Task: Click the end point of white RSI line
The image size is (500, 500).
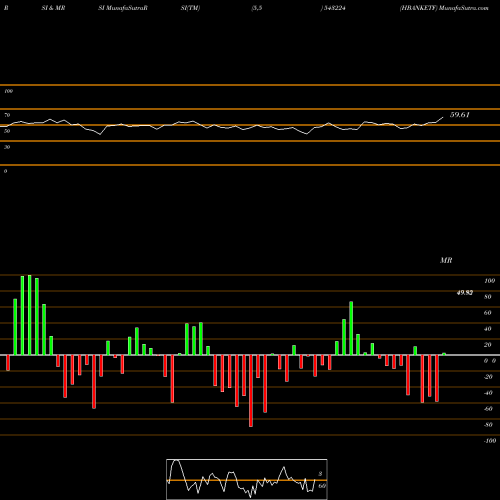Action: click(443, 117)
